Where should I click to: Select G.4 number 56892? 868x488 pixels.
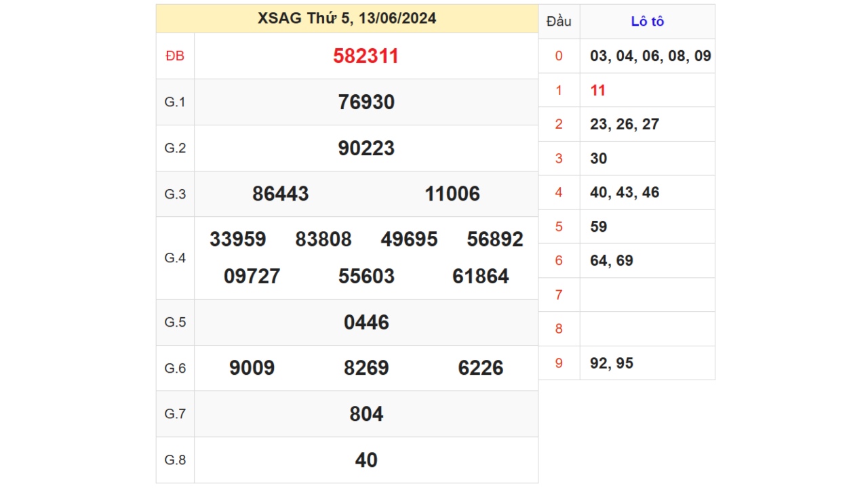coord(495,239)
